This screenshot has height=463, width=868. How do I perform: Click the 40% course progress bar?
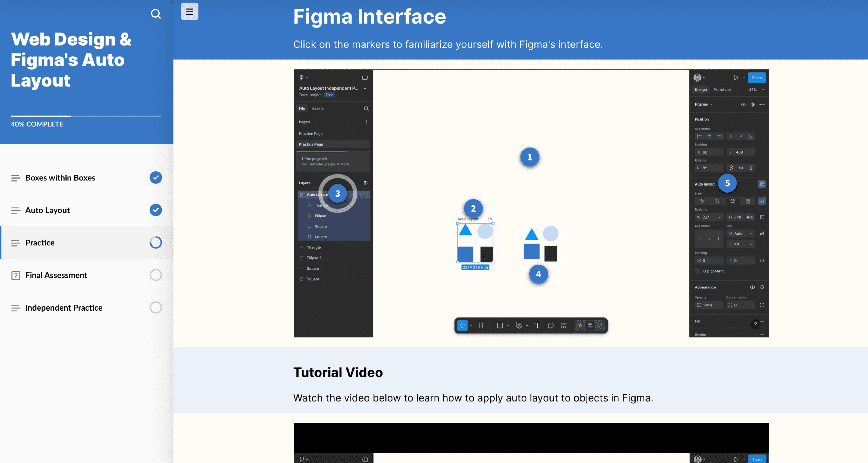tap(86, 116)
